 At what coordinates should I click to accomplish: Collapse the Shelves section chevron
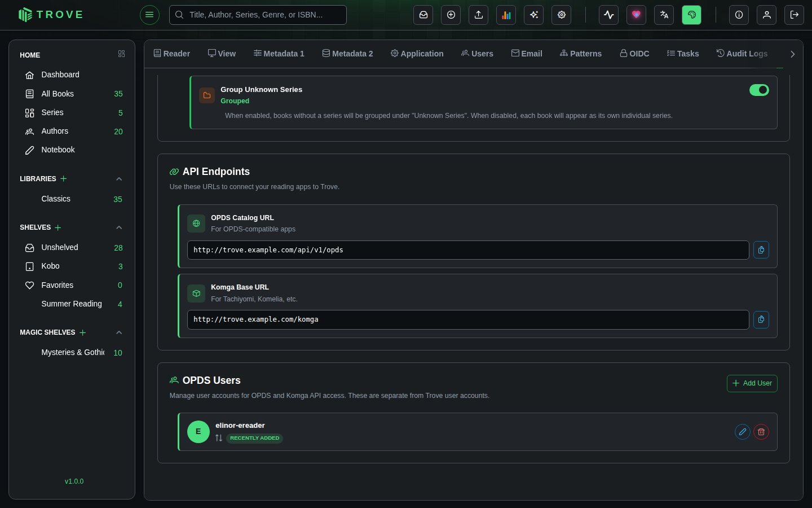click(x=119, y=227)
